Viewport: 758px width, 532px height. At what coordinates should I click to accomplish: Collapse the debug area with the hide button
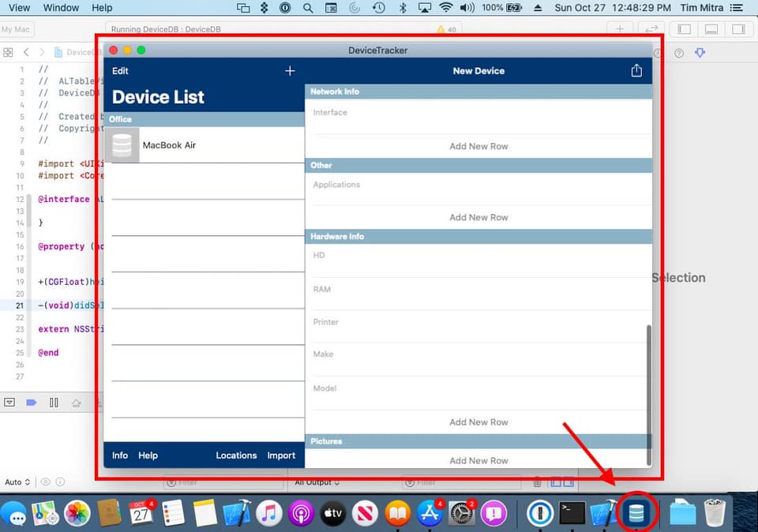(9, 403)
